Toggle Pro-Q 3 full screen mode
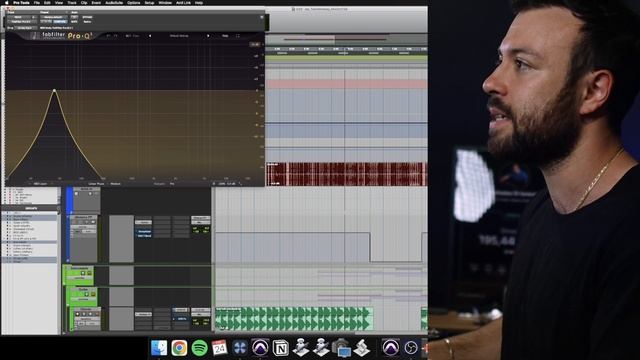 238,36
